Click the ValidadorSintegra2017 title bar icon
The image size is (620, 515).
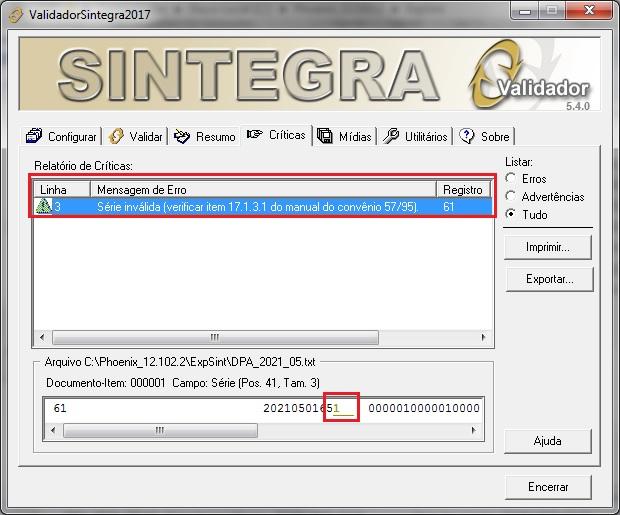(16, 15)
